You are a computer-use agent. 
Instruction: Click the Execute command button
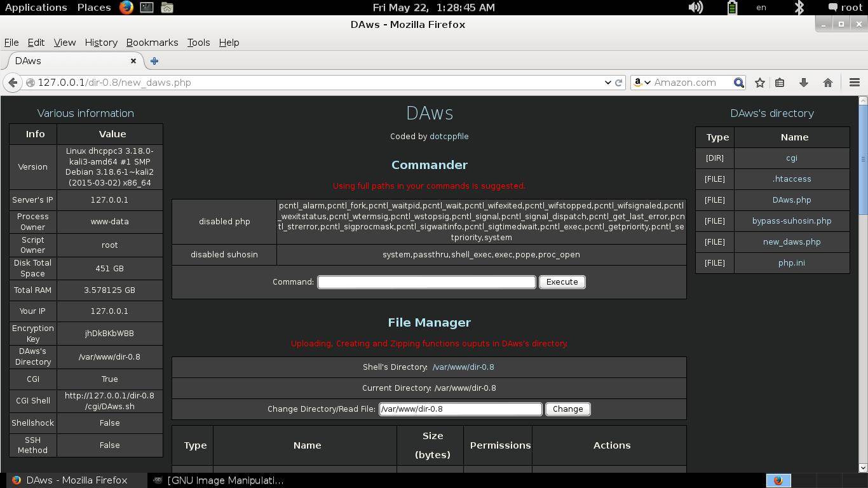[562, 281]
